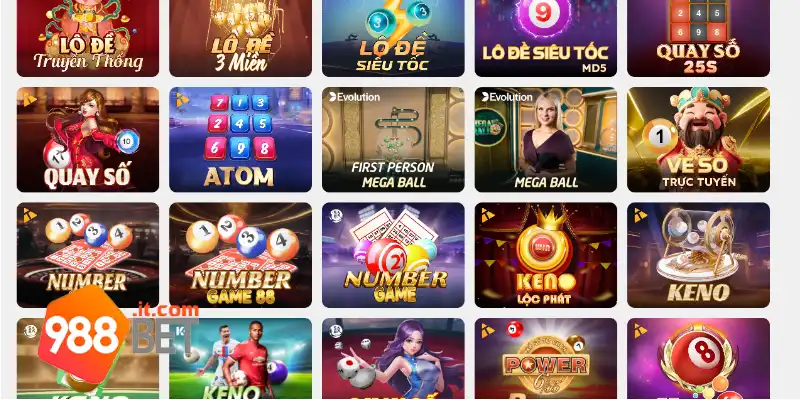
Task: Open Lô Đề Siêu Tốc MD5 tile
Action: click(x=545, y=38)
